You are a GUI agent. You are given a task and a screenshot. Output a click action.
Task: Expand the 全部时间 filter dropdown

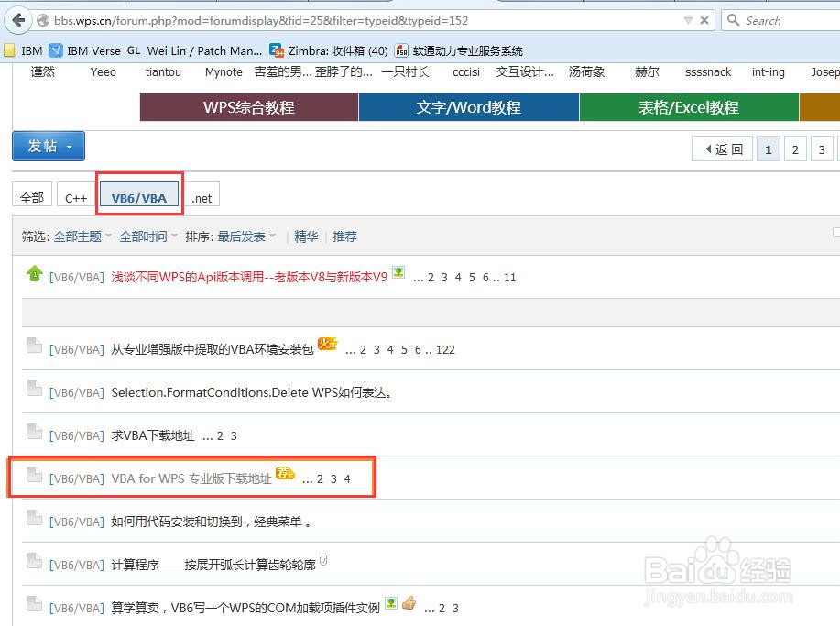click(147, 236)
